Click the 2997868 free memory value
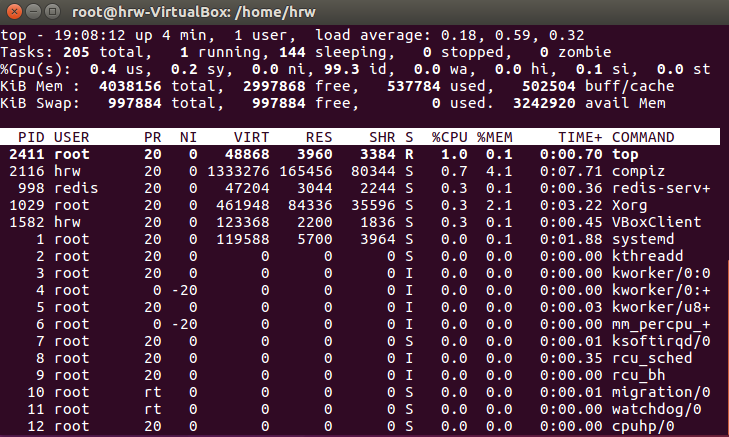The height and width of the screenshot is (437, 729). (x=274, y=86)
